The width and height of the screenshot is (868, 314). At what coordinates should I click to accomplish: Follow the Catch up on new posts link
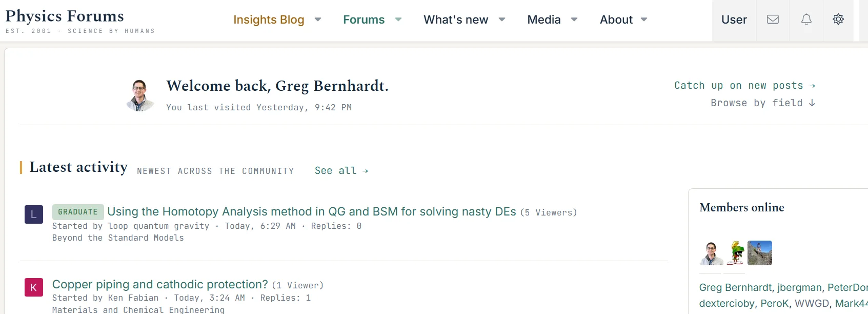pyautogui.click(x=745, y=86)
